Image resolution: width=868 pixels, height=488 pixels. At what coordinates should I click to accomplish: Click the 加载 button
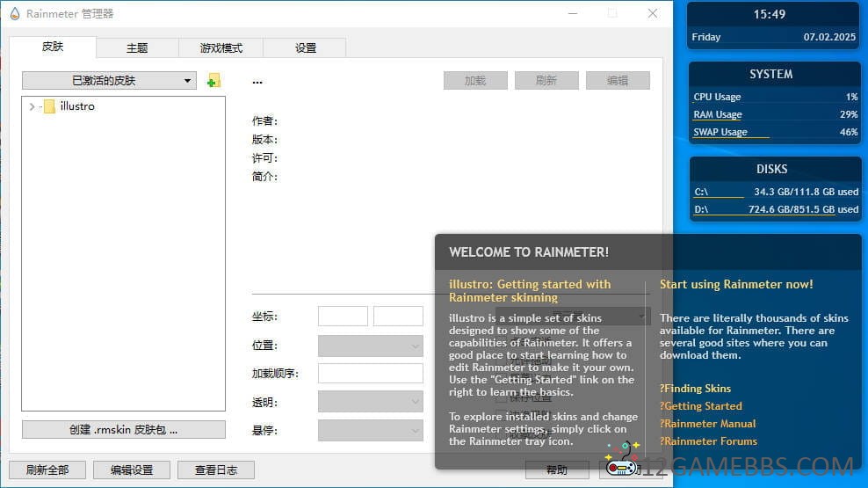pyautogui.click(x=475, y=80)
